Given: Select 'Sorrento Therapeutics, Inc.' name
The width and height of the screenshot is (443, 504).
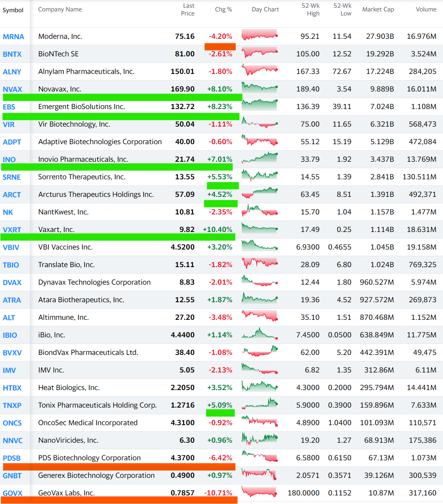Looking at the screenshot, I should (82, 177).
